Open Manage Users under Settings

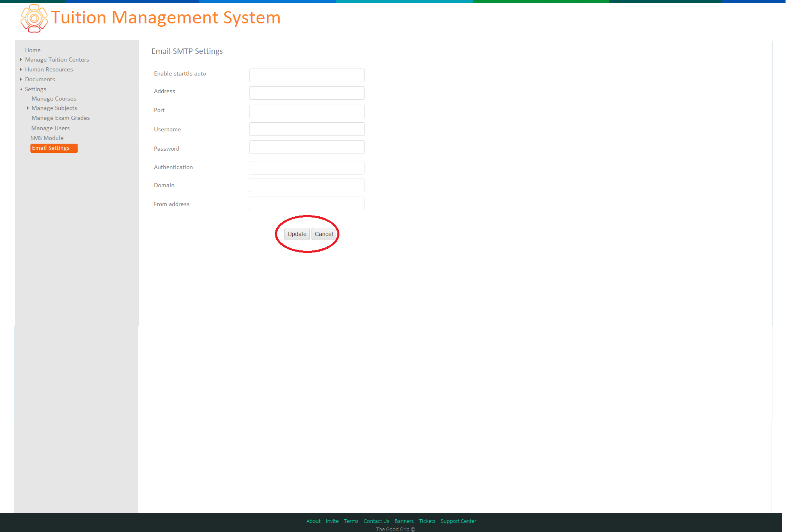50,128
